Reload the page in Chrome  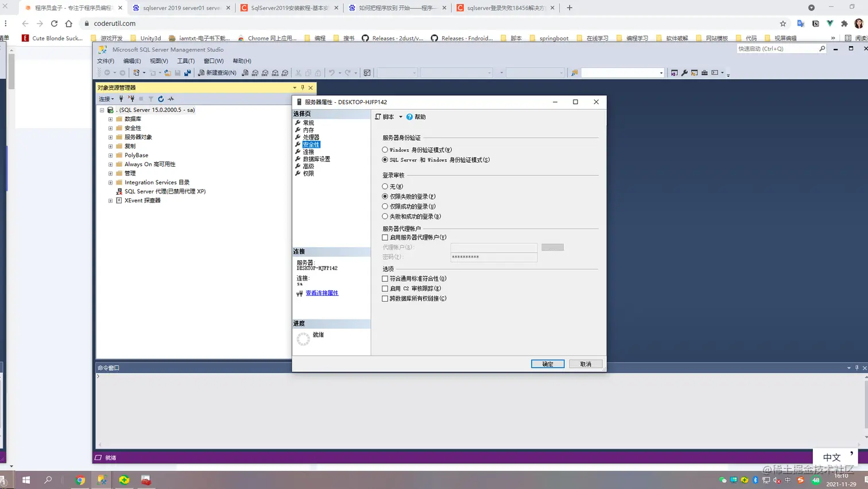54,24
